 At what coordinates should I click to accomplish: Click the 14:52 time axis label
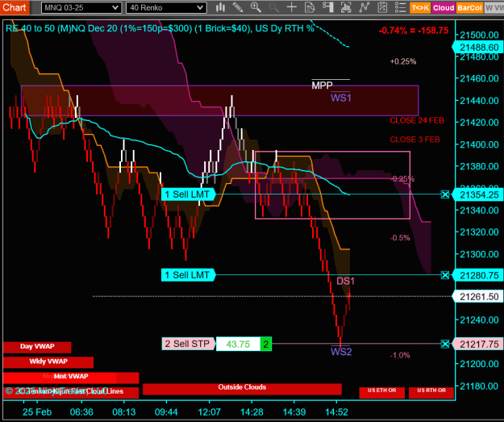click(x=336, y=412)
